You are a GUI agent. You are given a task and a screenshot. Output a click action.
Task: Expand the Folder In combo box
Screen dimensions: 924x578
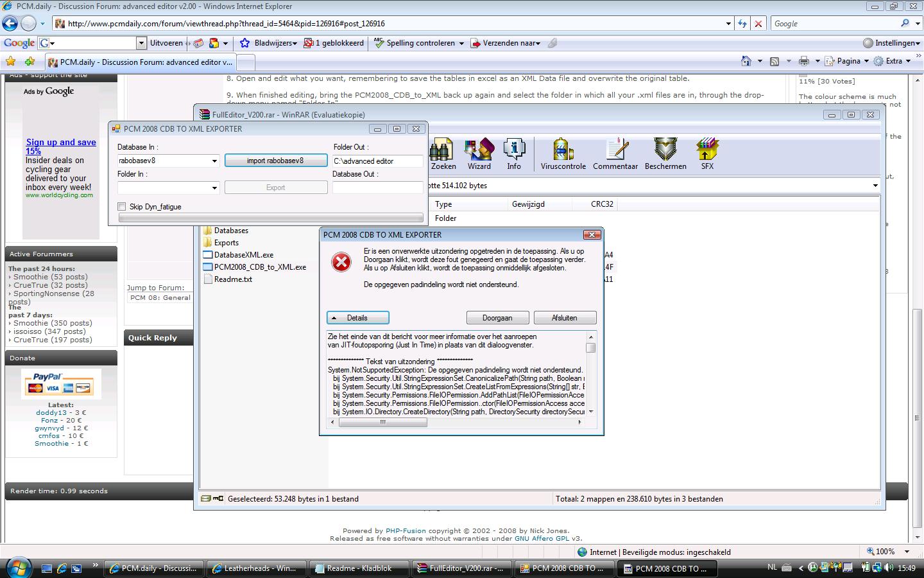coord(214,188)
